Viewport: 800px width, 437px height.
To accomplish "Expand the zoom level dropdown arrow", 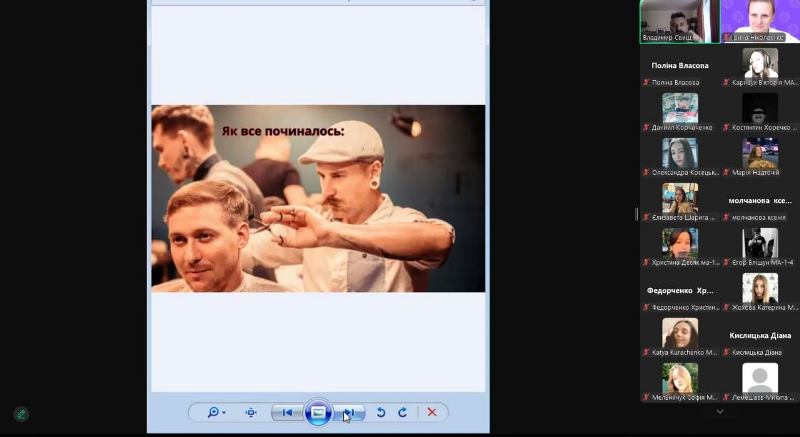I will coord(224,413).
